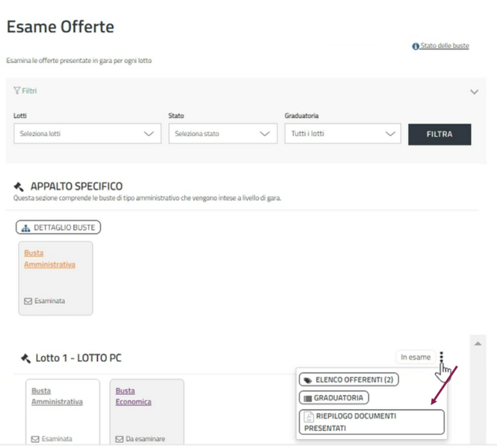Screen dimensions: 497x448
Task: Open the three-dot menu for Lotto 1
Action: tap(442, 357)
